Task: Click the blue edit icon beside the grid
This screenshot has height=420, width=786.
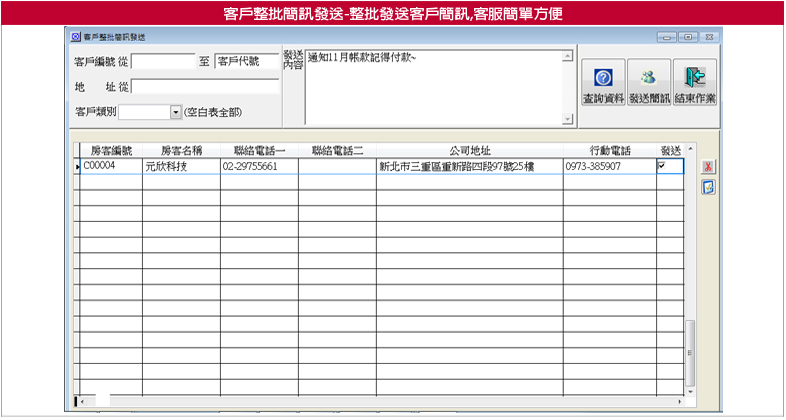Action: click(x=708, y=187)
